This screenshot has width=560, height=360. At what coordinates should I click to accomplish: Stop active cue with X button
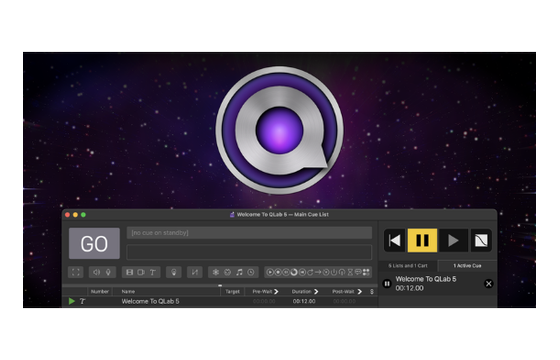click(489, 284)
